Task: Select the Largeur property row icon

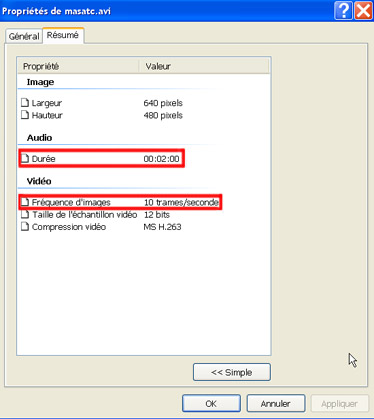Action: 25,102
